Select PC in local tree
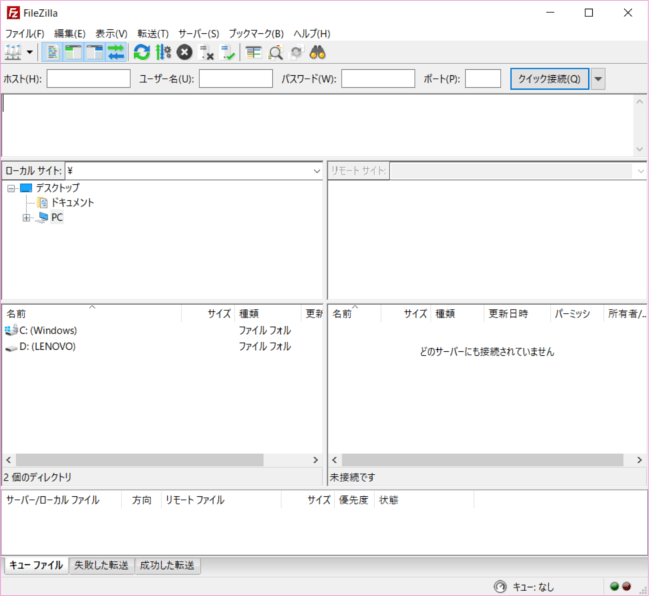The height and width of the screenshot is (596, 649). 57,217
